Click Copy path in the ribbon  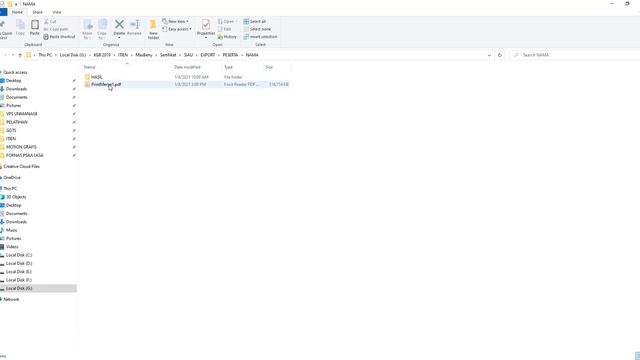(56, 29)
